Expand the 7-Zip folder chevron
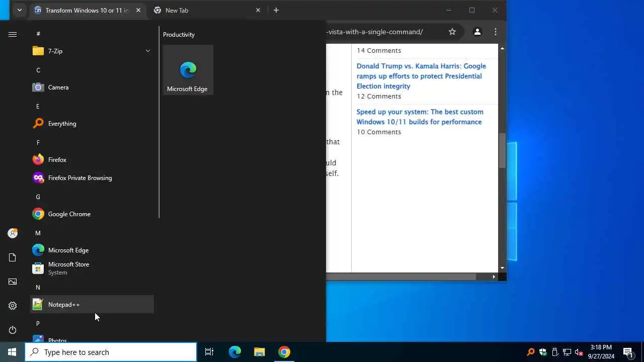 148,51
